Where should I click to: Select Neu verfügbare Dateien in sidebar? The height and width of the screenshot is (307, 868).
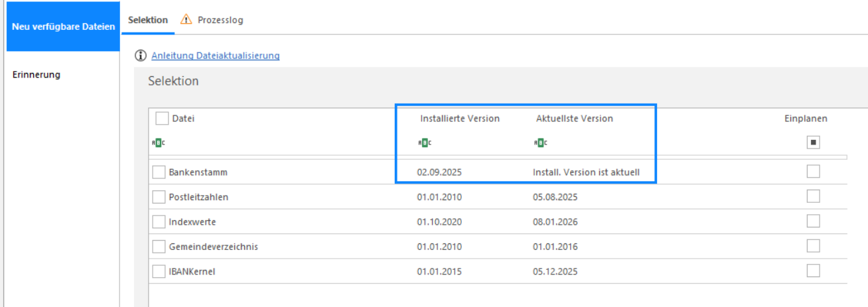pyautogui.click(x=63, y=26)
